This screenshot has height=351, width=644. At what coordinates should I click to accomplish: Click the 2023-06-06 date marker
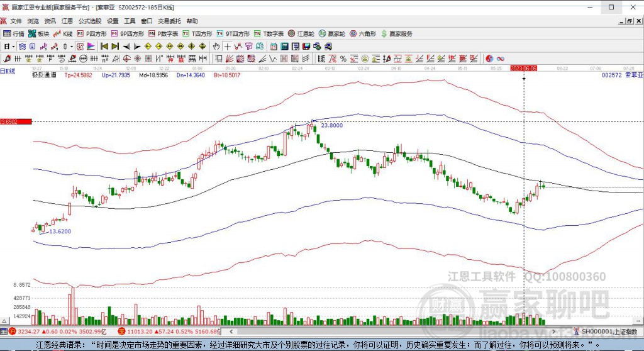coord(524,68)
